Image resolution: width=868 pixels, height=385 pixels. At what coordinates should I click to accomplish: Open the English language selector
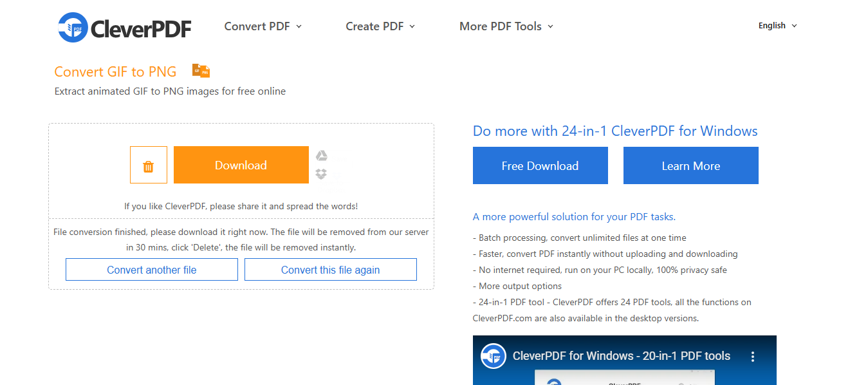point(777,26)
